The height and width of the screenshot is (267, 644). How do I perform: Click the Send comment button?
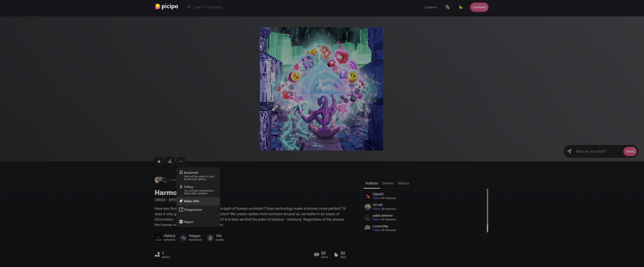(630, 152)
